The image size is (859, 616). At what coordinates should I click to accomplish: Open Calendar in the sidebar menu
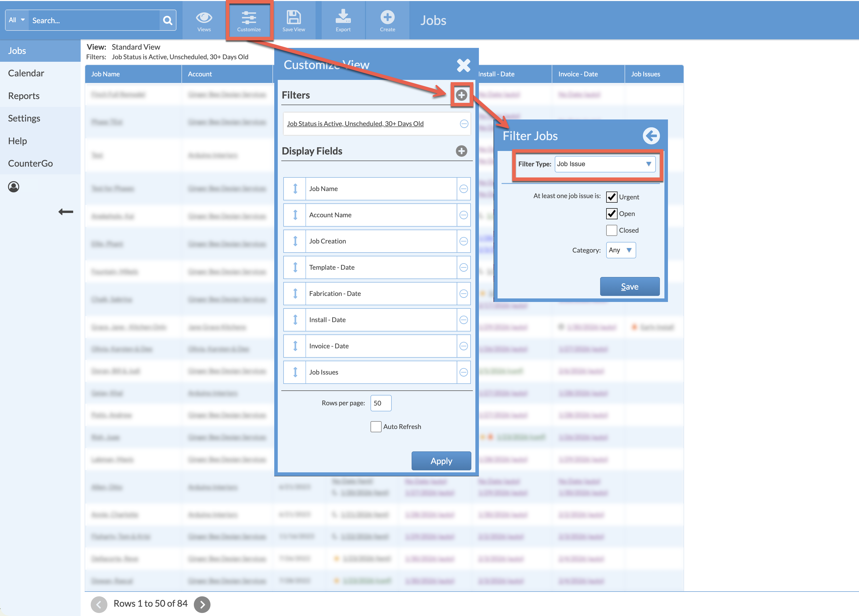pos(26,73)
